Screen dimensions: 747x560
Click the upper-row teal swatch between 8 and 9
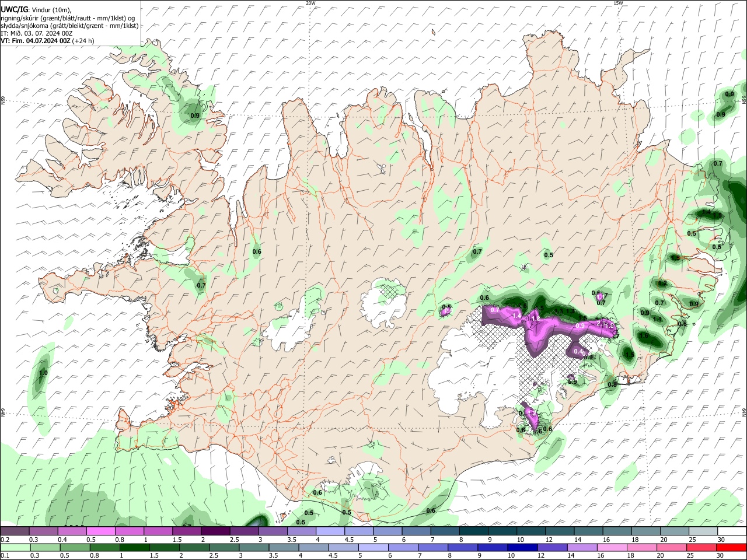pos(474,531)
